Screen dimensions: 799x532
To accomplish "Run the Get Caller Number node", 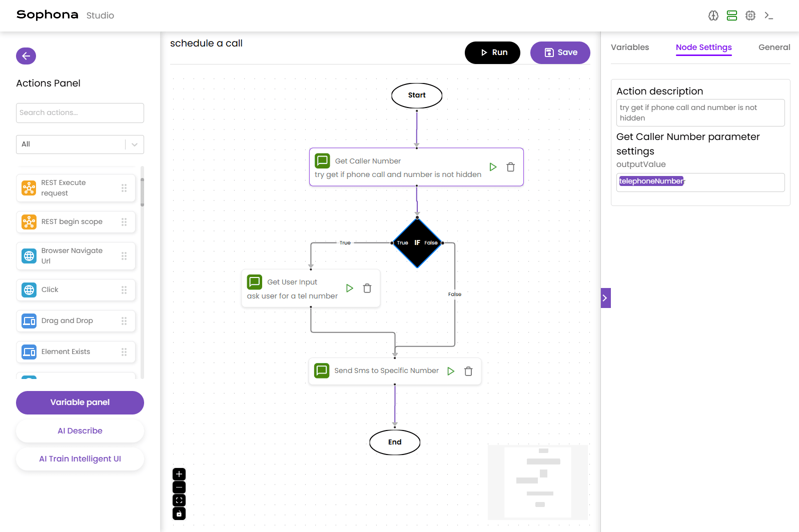I will coord(493,167).
